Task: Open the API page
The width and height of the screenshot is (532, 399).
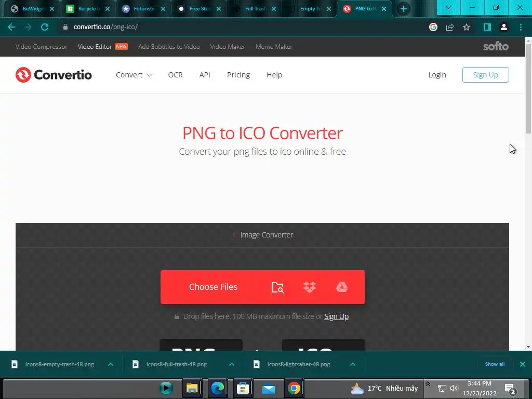Action: tap(205, 75)
